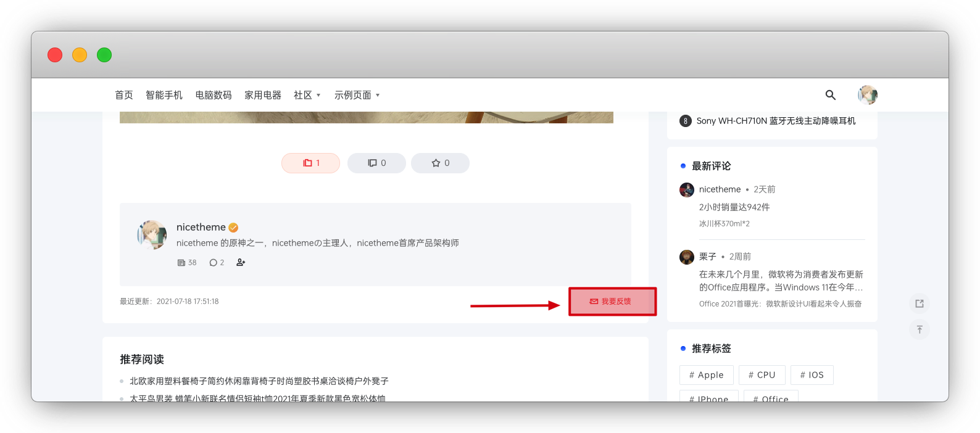
Task: Click 栗子 commenter avatar
Action: (687, 257)
